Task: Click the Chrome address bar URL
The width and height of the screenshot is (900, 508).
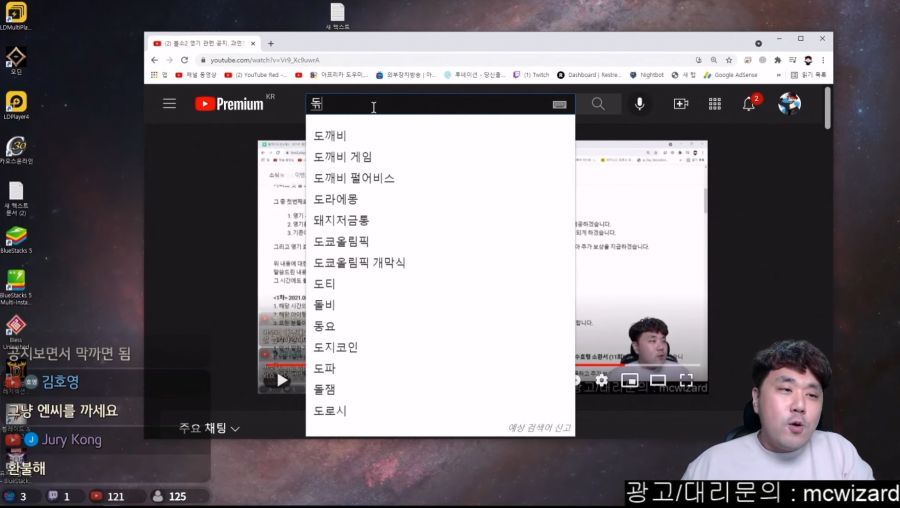Action: [265, 60]
